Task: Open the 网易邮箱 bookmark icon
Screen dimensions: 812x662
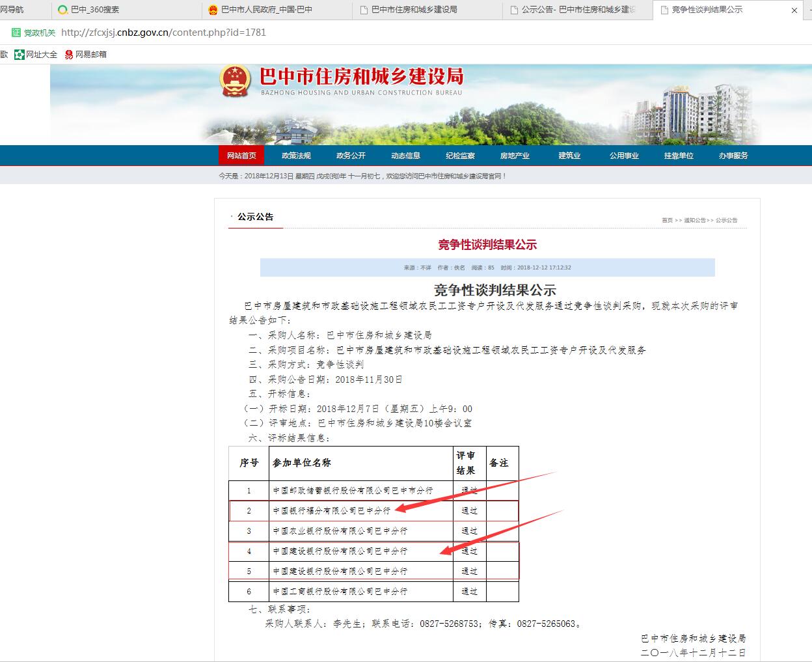Action: point(69,55)
